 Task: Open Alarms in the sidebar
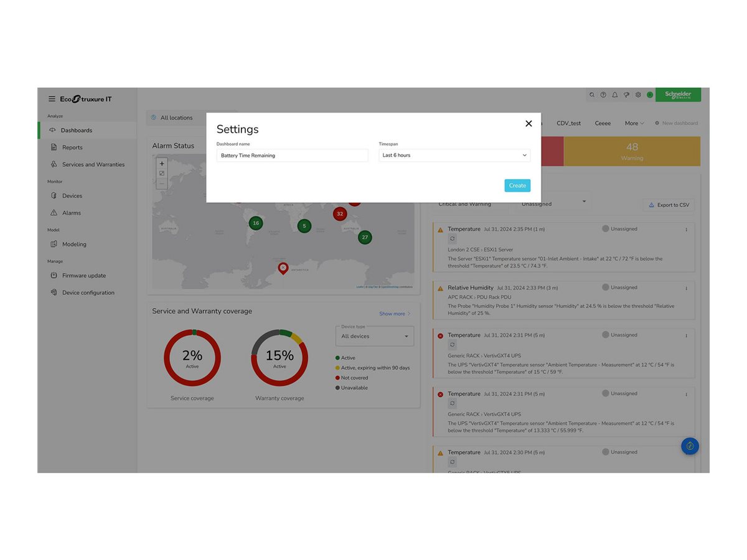pyautogui.click(x=72, y=213)
